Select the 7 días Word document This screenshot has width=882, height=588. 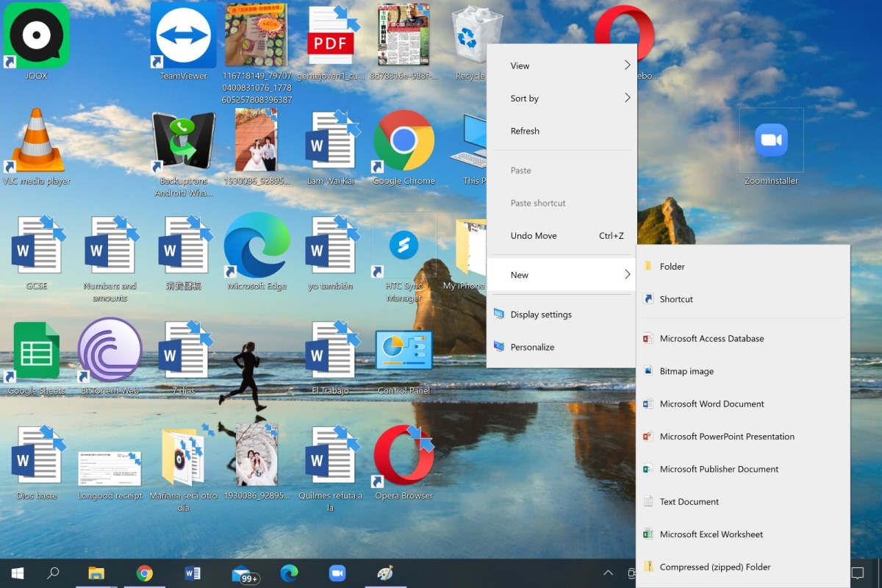pyautogui.click(x=184, y=357)
